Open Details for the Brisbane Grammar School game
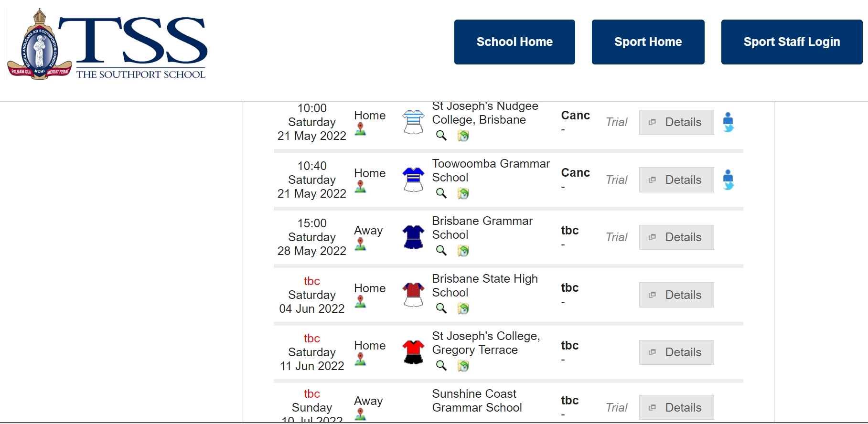This screenshot has height=424, width=868. point(676,237)
